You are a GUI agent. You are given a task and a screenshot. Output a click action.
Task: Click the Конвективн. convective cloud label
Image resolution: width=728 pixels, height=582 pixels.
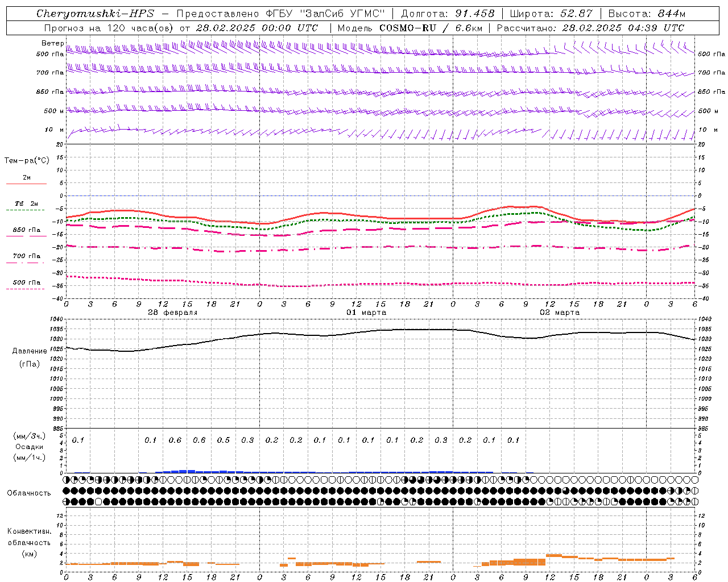(29, 531)
